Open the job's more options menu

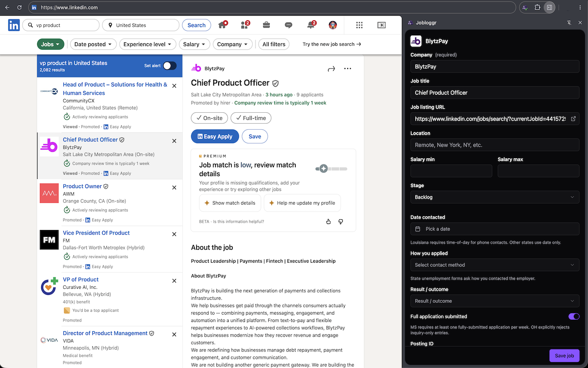(348, 69)
